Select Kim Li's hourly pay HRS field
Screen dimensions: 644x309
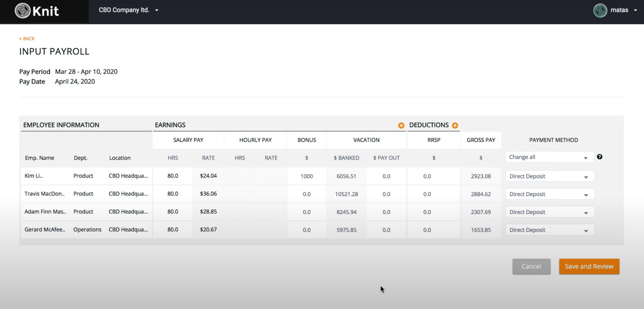pos(240,176)
